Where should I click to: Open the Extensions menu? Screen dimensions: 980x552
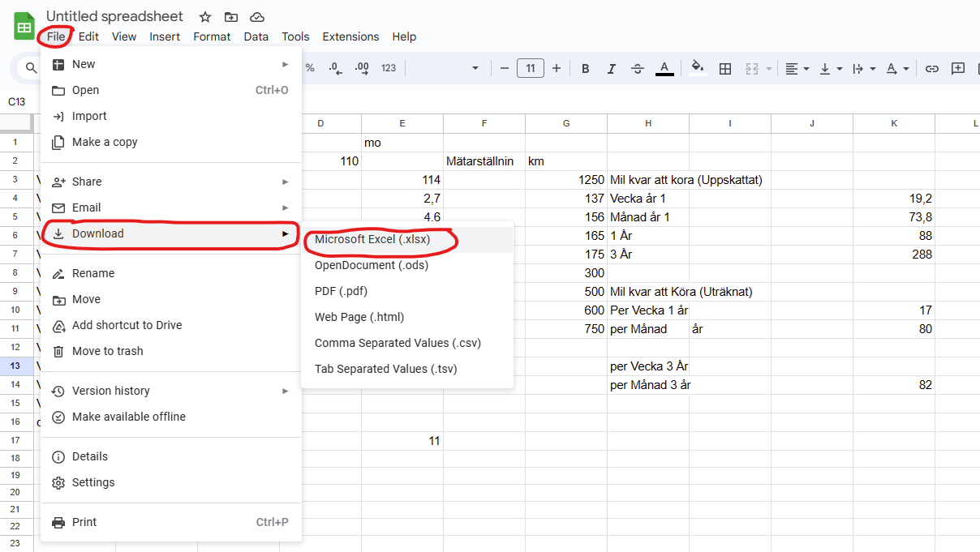[x=350, y=36]
